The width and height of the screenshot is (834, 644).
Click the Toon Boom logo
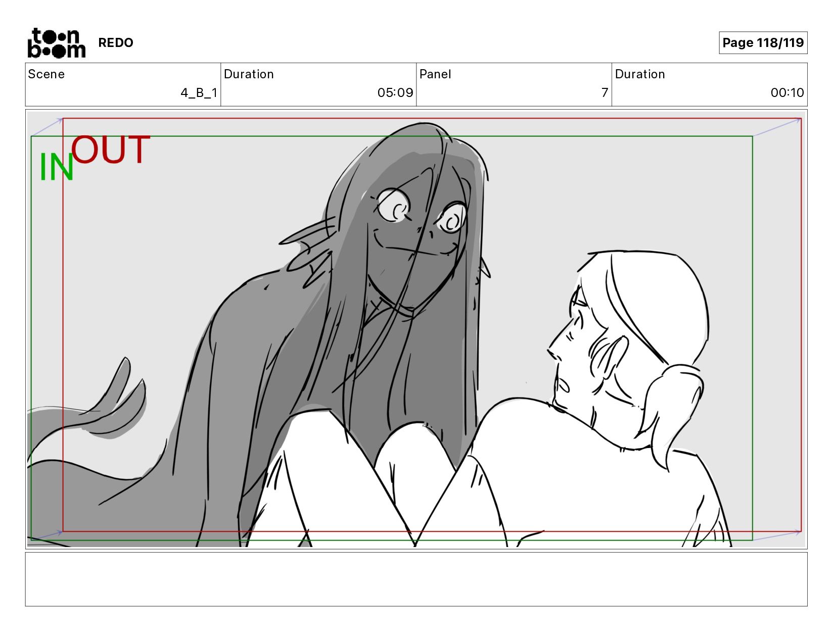(56, 43)
